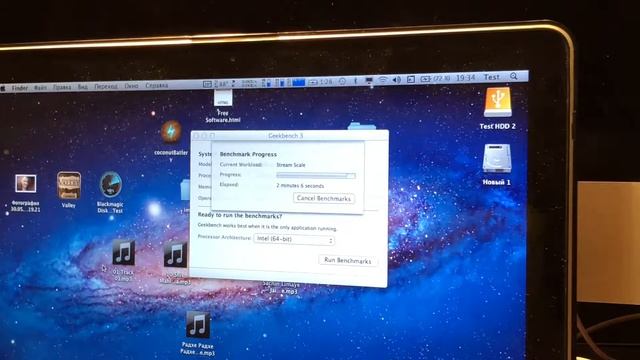Open the Окно menu

coord(131,86)
